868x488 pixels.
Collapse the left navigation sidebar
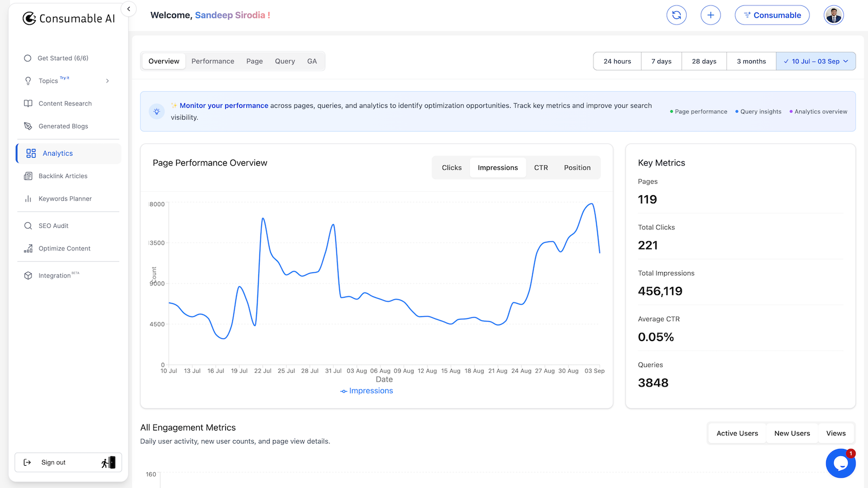tap(129, 9)
